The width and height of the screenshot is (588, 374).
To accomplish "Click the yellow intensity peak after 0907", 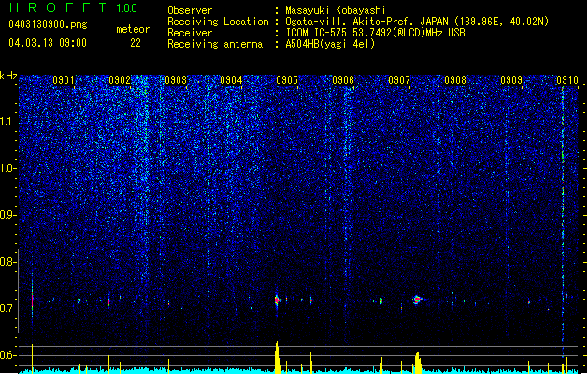I will (418, 363).
